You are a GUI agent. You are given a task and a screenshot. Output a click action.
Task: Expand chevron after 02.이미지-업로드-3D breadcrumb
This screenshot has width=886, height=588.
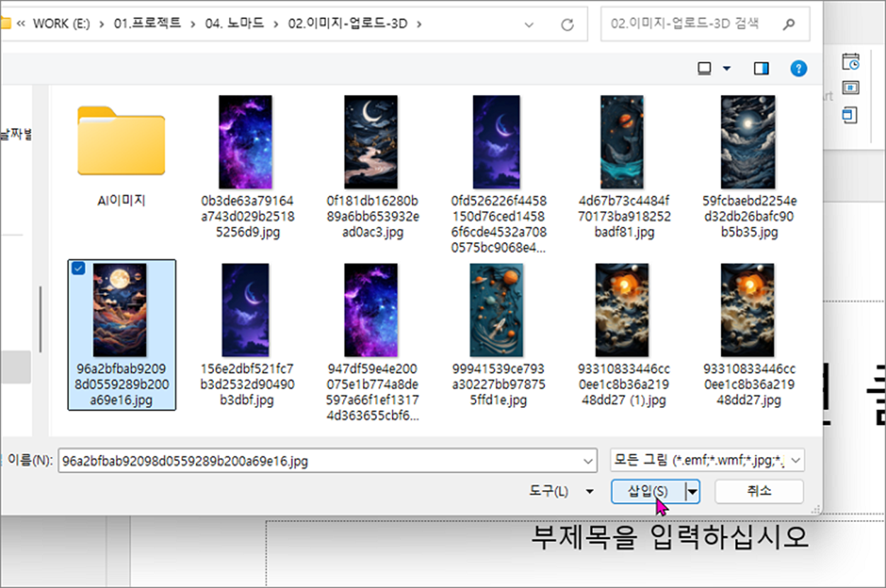point(420,24)
